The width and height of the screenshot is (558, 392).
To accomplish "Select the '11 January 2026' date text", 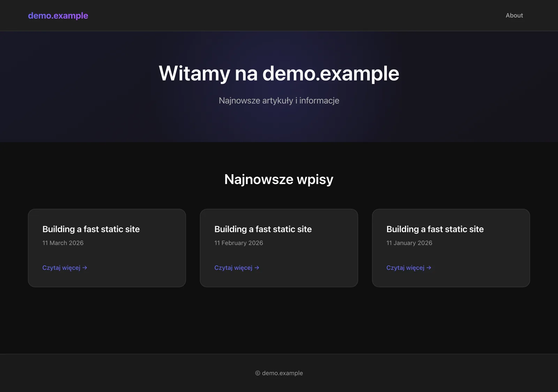I will pos(409,243).
